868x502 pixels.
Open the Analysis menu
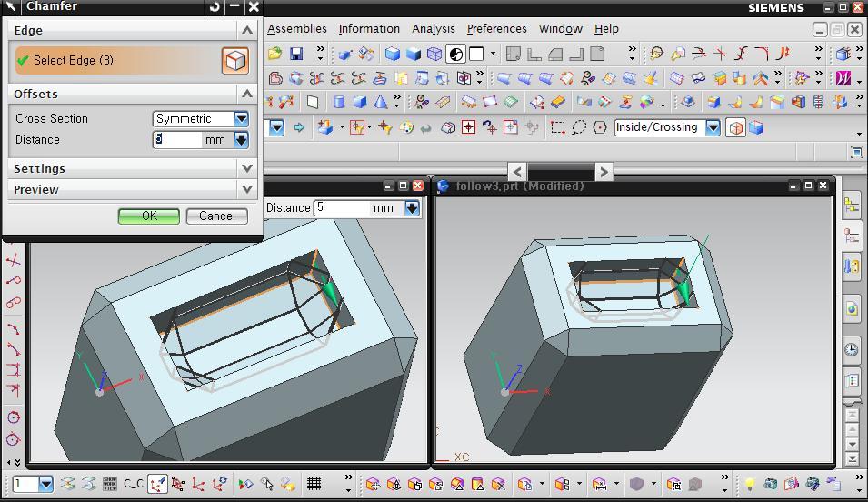click(x=433, y=29)
